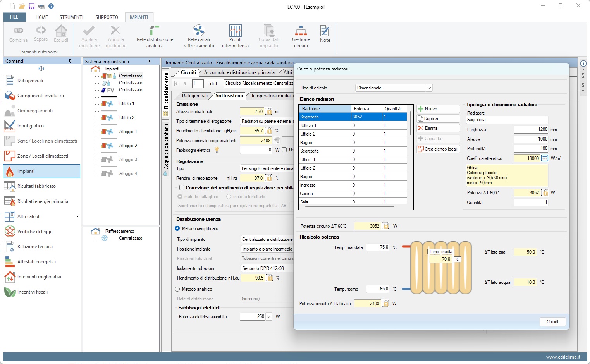Screen dimensions: 590x364
Task: Click the help question mark icon
Action: (51, 6)
